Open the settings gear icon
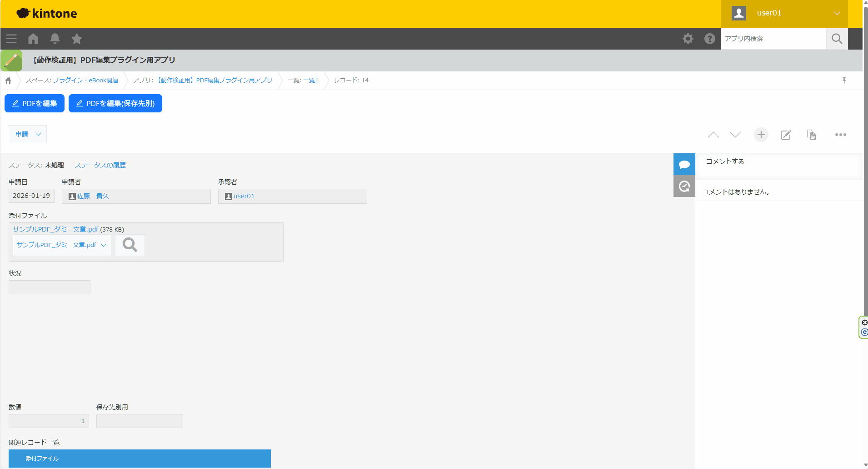The height and width of the screenshot is (469, 868). 688,39
